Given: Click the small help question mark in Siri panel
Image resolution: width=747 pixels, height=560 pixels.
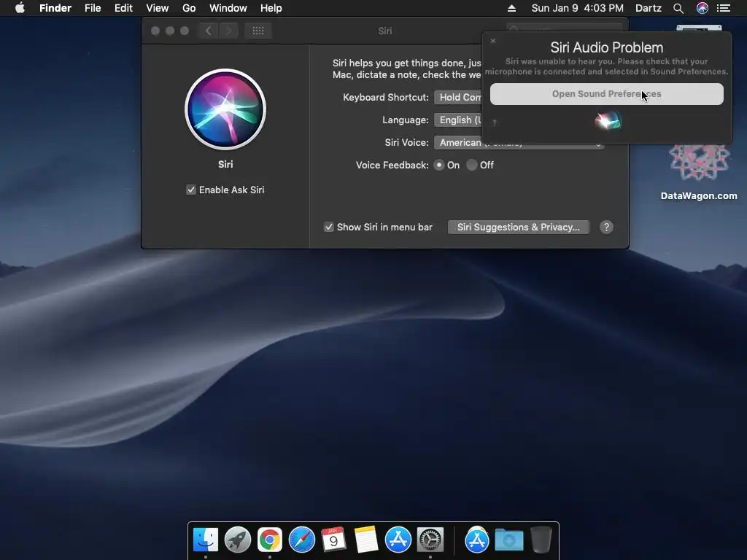Looking at the screenshot, I should click(495, 122).
